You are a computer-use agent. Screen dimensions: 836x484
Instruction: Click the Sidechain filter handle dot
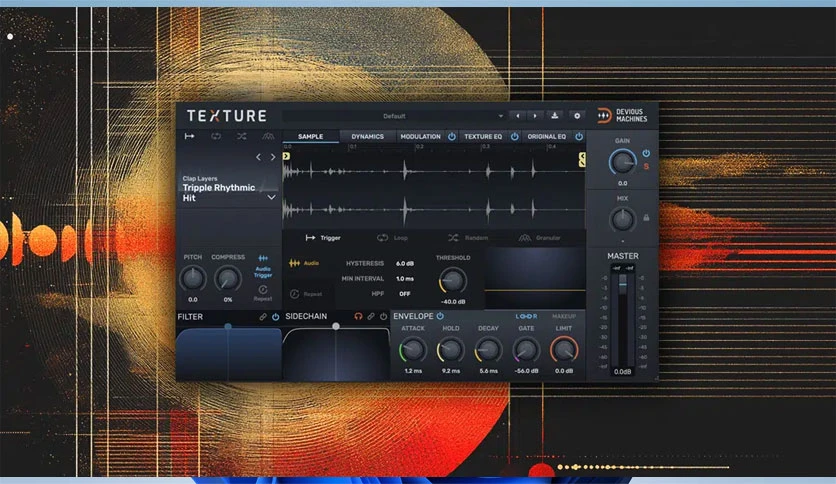[x=336, y=326]
